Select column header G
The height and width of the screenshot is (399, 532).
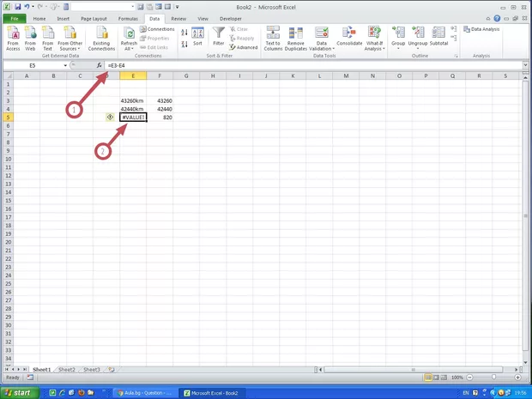click(186, 76)
